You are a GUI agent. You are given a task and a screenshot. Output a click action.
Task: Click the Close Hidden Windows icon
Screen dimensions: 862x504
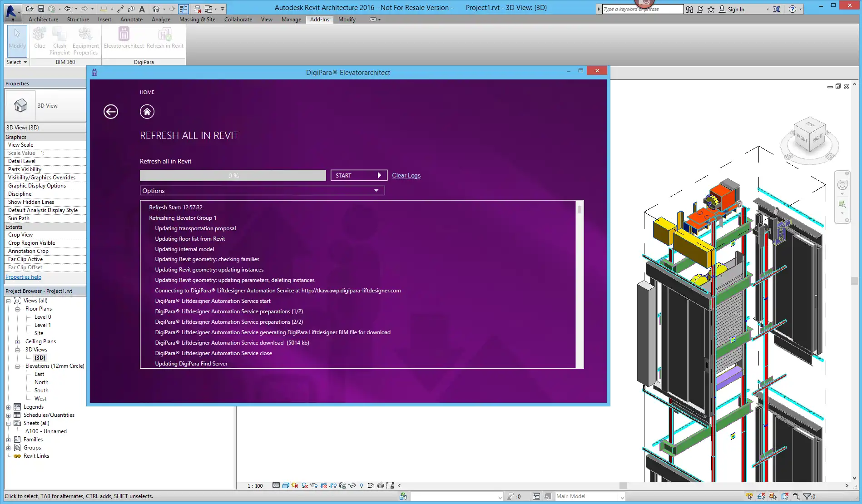tap(197, 9)
